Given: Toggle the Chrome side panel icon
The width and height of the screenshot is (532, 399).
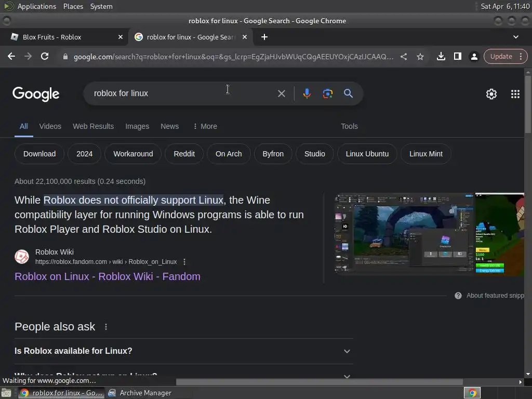Looking at the screenshot, I should point(457,56).
